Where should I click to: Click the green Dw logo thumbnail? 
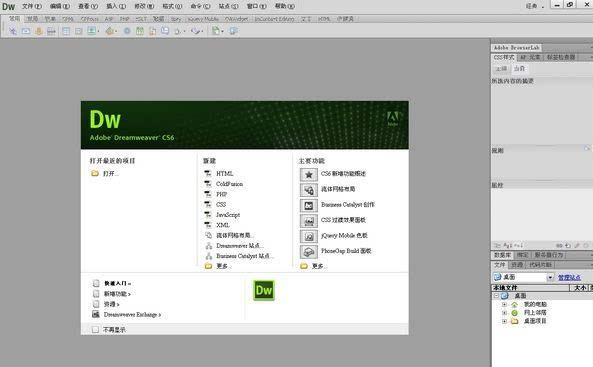click(x=264, y=290)
